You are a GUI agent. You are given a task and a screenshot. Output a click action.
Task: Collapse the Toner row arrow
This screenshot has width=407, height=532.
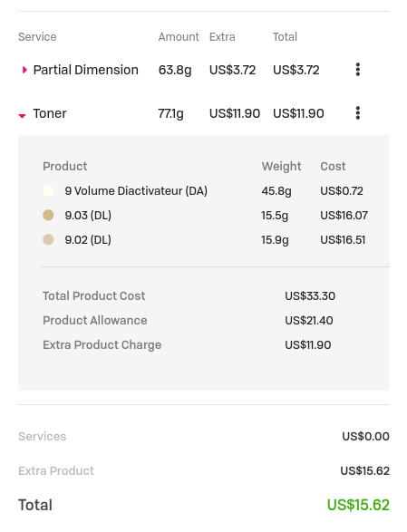click(22, 116)
